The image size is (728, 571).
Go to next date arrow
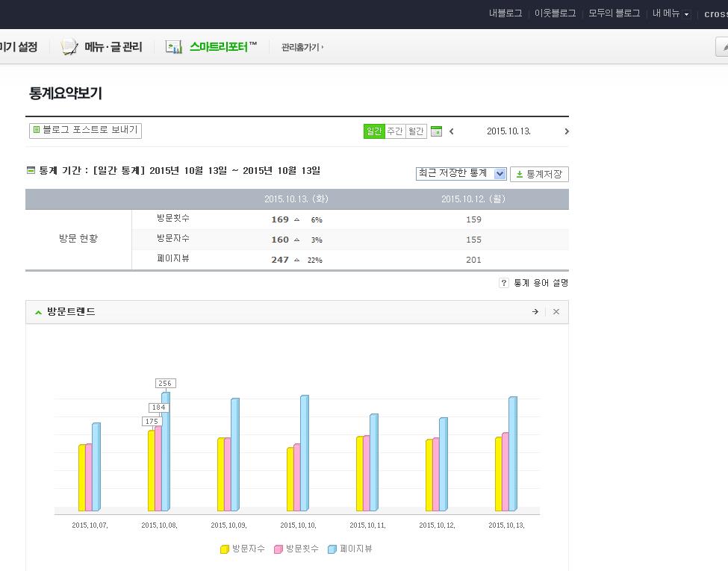coord(566,131)
